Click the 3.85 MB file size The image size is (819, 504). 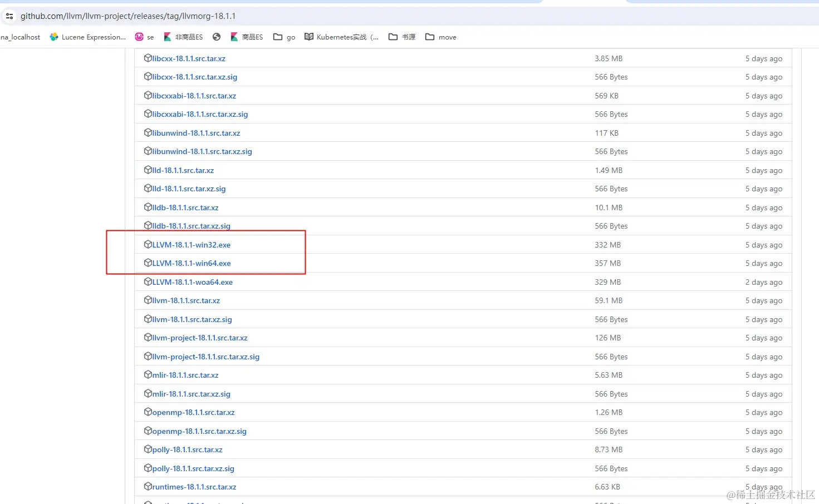click(609, 58)
